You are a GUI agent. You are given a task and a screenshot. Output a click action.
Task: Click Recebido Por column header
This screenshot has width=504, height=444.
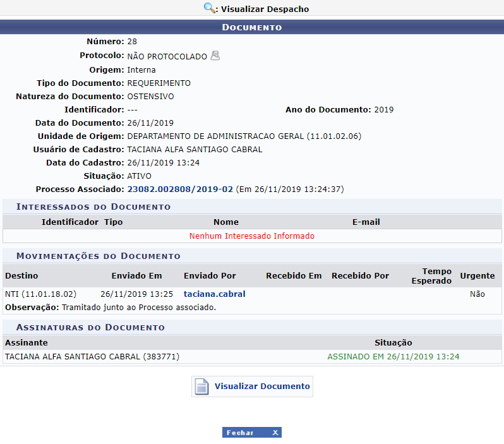click(x=361, y=276)
